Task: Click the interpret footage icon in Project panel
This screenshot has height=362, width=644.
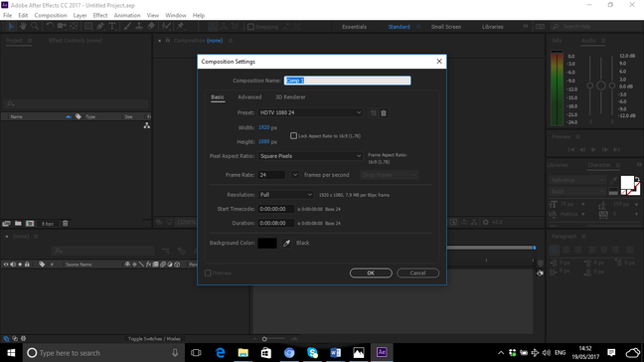Action: click(6, 224)
